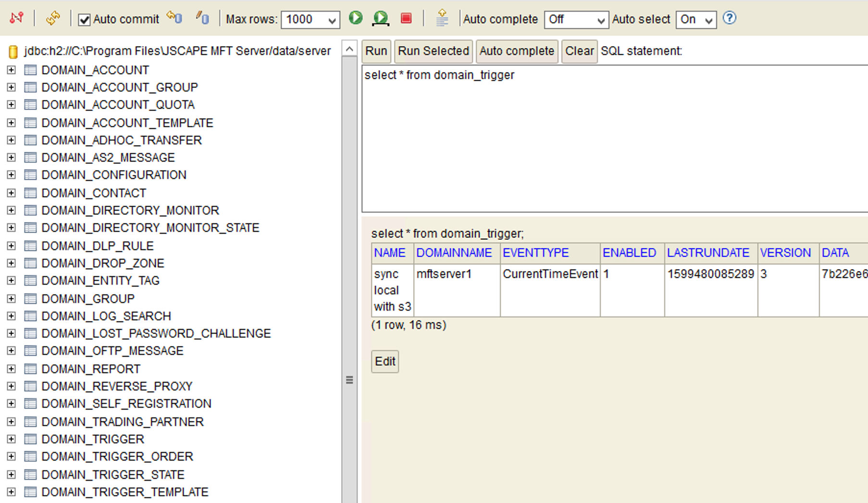
Task: Click the mftserver1 cell
Action: point(457,290)
